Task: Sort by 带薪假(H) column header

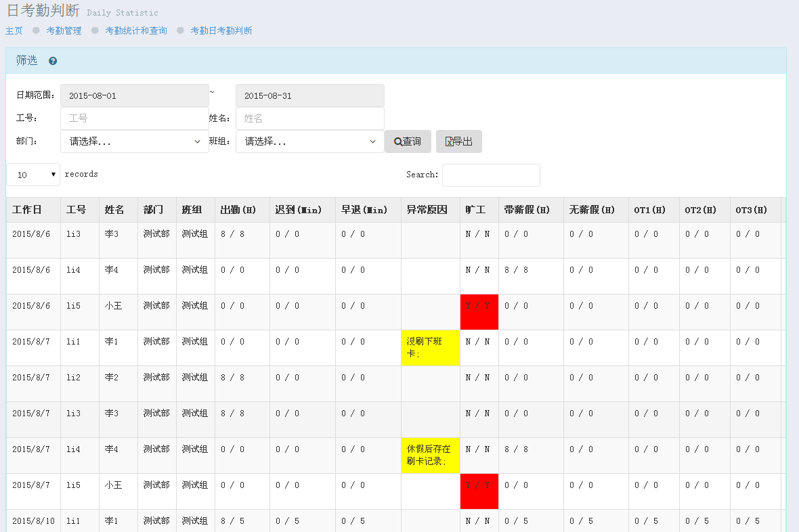Action: [531, 210]
